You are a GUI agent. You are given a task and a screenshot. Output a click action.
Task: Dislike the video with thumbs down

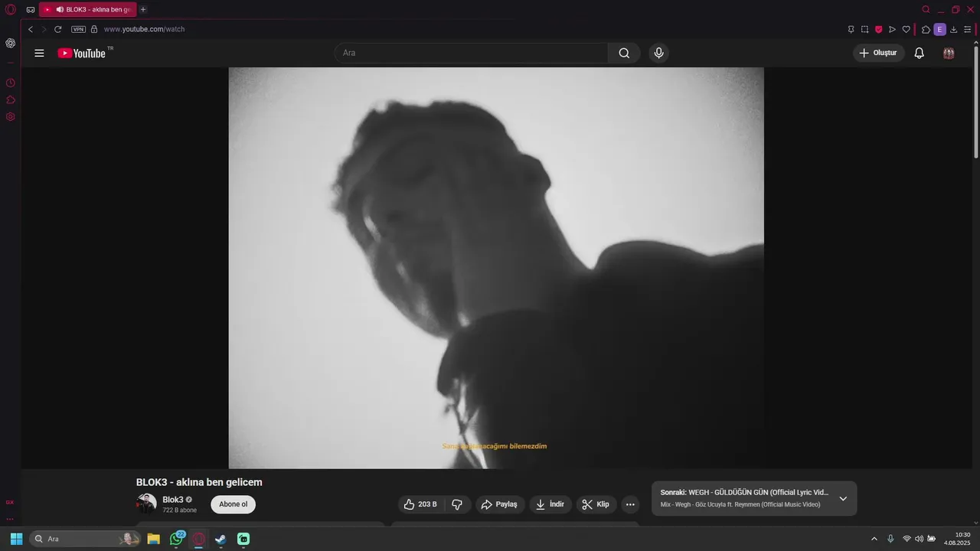click(457, 504)
